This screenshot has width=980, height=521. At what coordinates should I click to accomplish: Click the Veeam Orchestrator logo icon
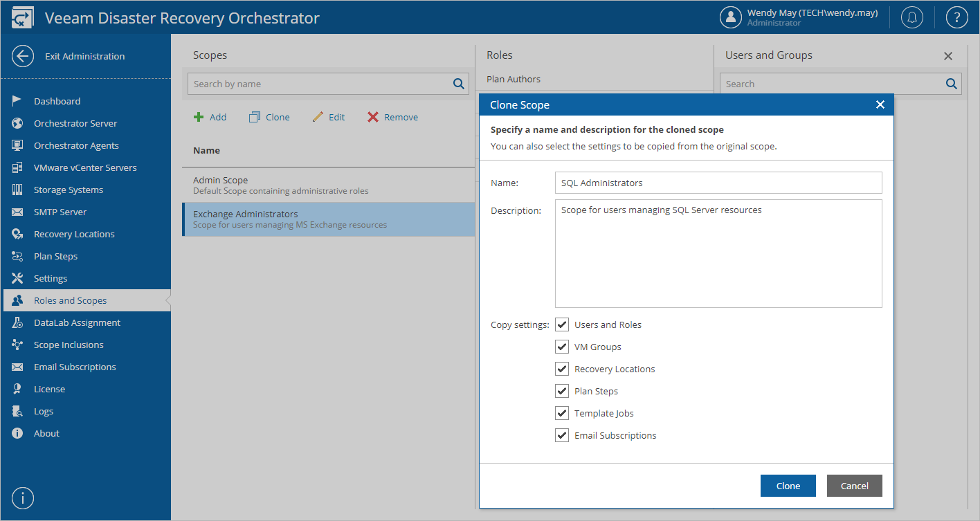23,18
